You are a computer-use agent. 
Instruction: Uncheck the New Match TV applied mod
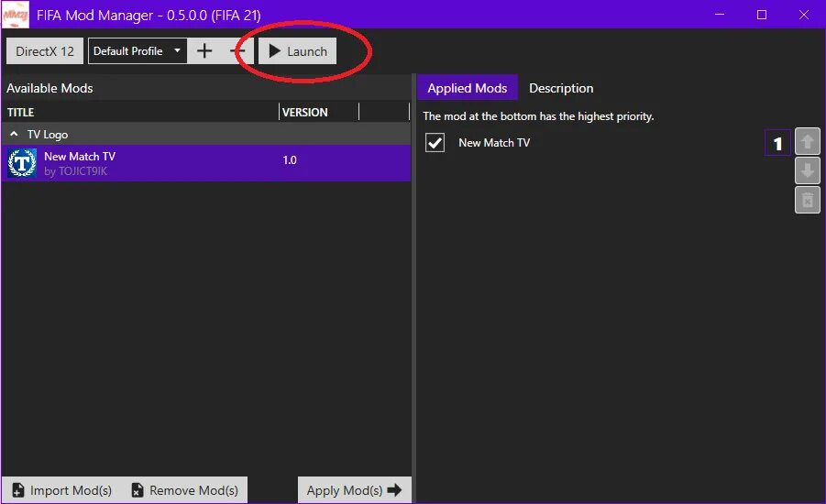pos(435,143)
